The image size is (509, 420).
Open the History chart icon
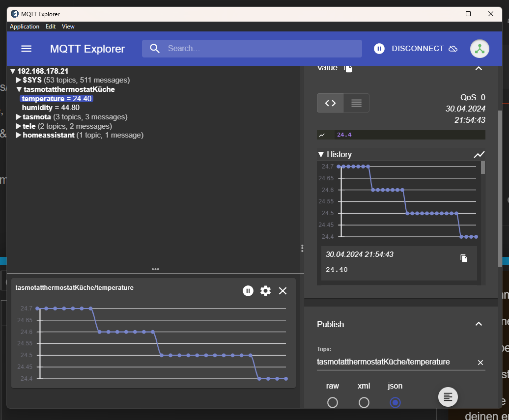pos(479,155)
